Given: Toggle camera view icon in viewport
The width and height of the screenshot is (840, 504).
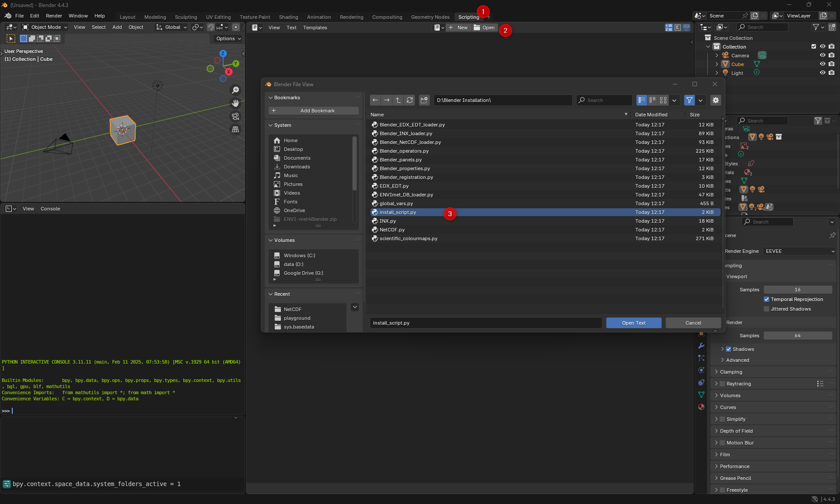Looking at the screenshot, I should (x=235, y=116).
